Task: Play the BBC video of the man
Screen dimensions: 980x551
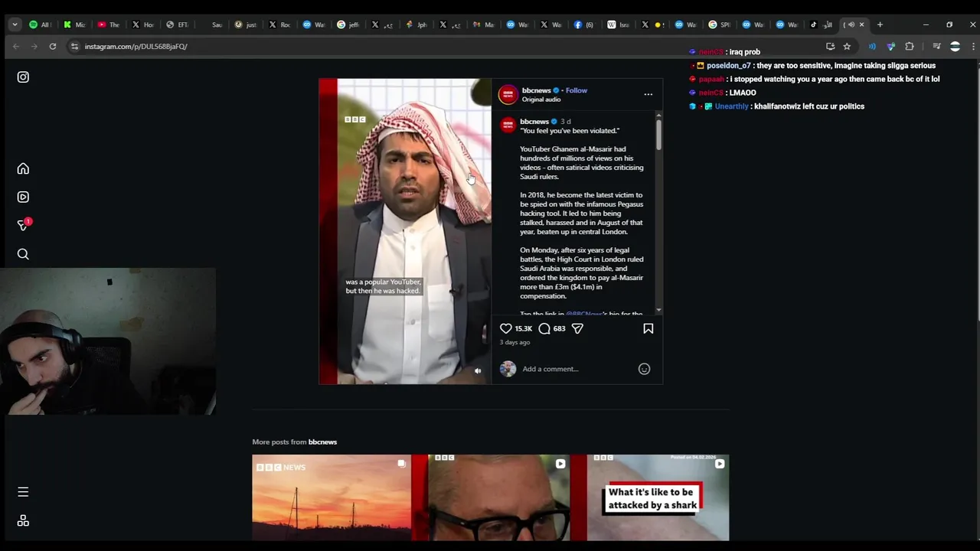Action: [405, 231]
